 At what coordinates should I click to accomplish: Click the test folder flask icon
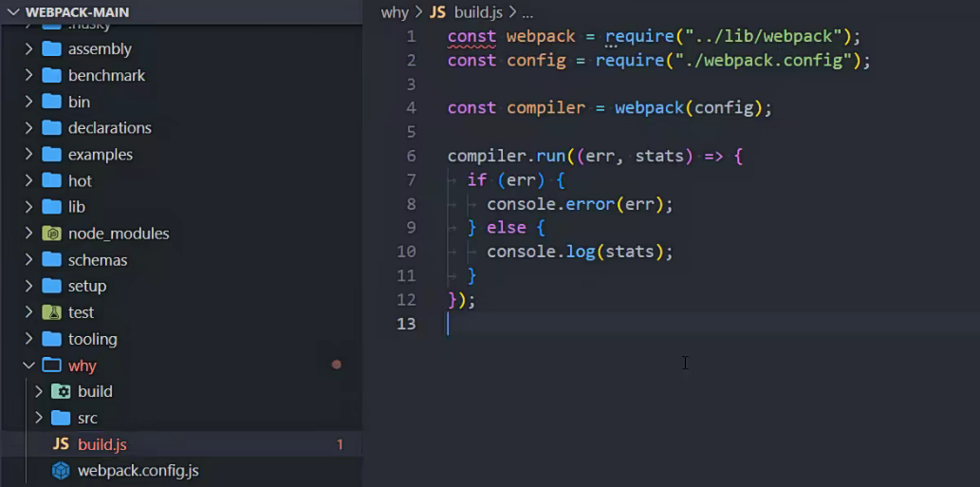(x=51, y=312)
